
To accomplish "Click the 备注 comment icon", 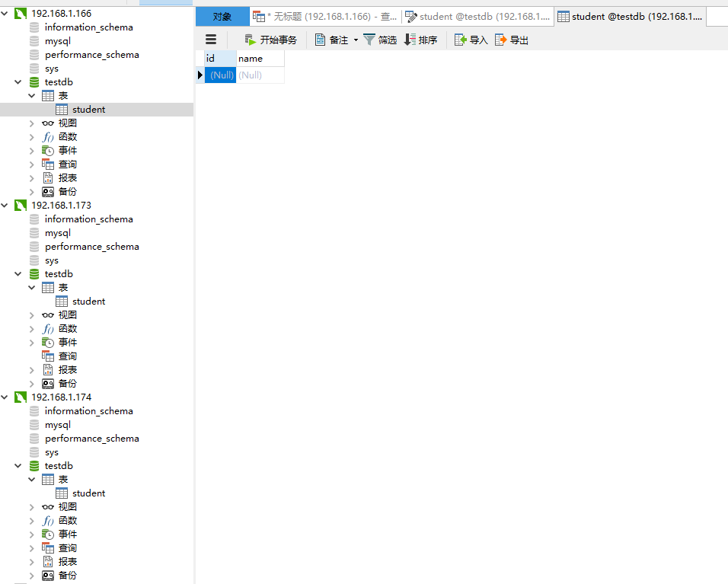I will click(321, 40).
